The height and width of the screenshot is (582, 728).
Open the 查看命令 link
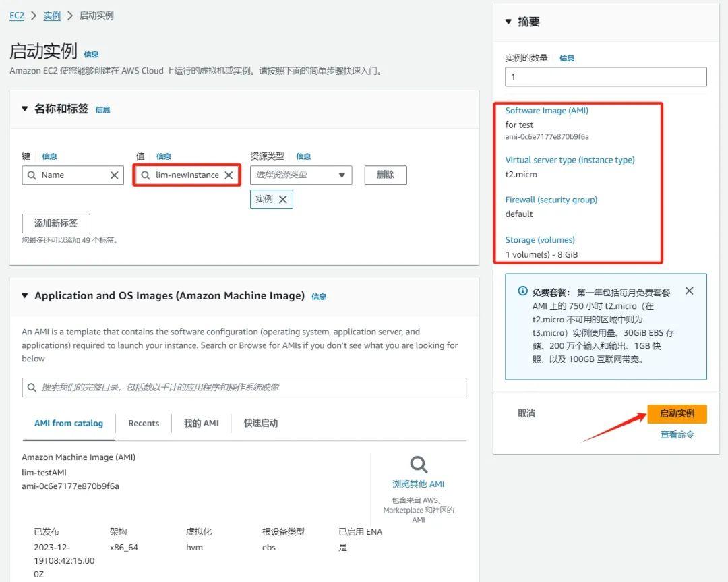[x=677, y=434]
